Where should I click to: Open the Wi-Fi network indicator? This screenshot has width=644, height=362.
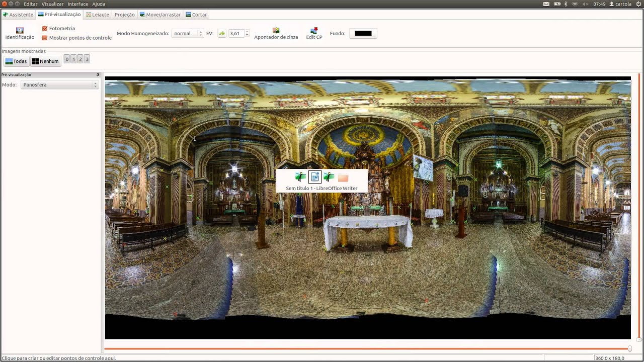tap(575, 4)
